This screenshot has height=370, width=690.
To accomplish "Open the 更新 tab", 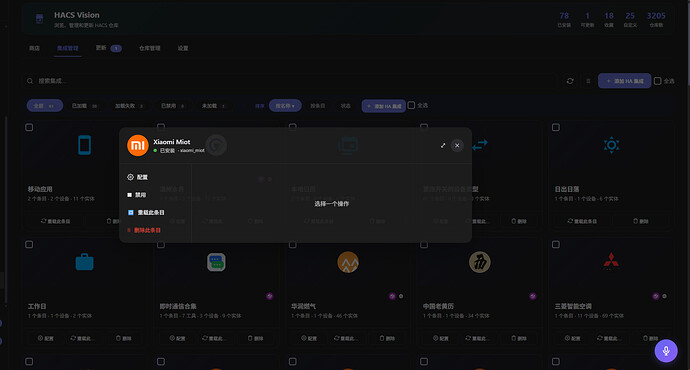I will pyautogui.click(x=108, y=48).
